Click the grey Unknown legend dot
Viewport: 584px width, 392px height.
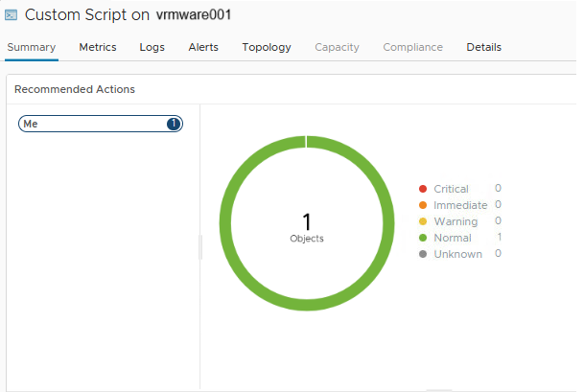pyautogui.click(x=423, y=254)
